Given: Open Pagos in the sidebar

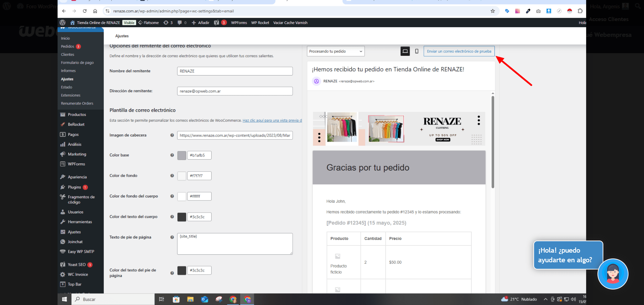Looking at the screenshot, I should click(73, 134).
